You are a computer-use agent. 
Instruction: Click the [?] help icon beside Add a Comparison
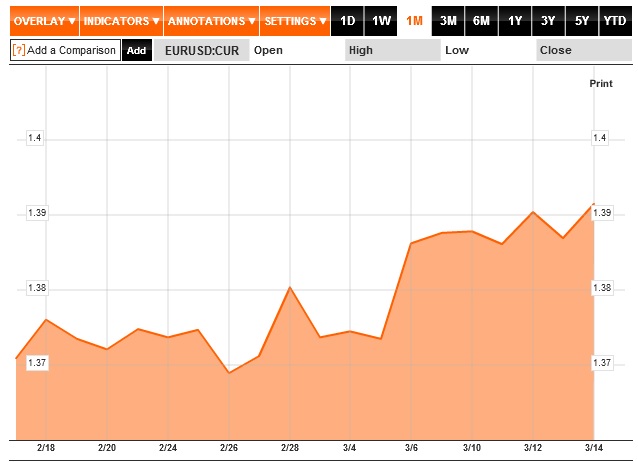click(x=19, y=50)
